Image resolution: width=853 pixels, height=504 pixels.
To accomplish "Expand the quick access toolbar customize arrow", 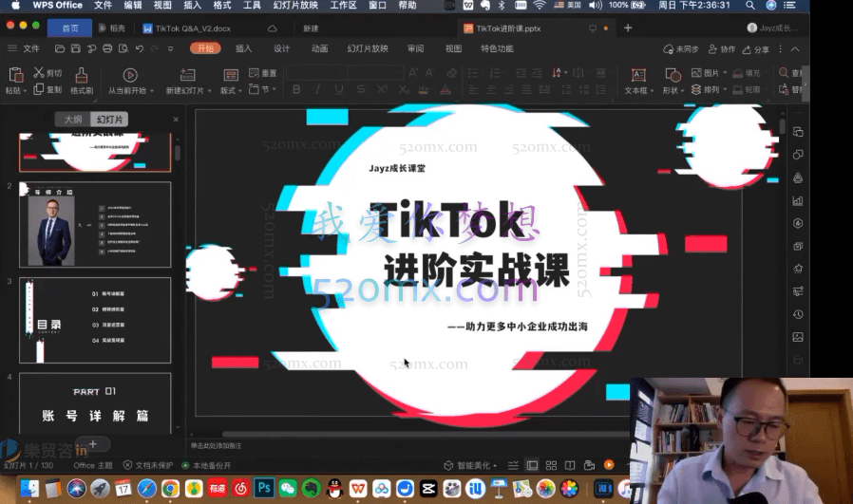I will [170, 49].
